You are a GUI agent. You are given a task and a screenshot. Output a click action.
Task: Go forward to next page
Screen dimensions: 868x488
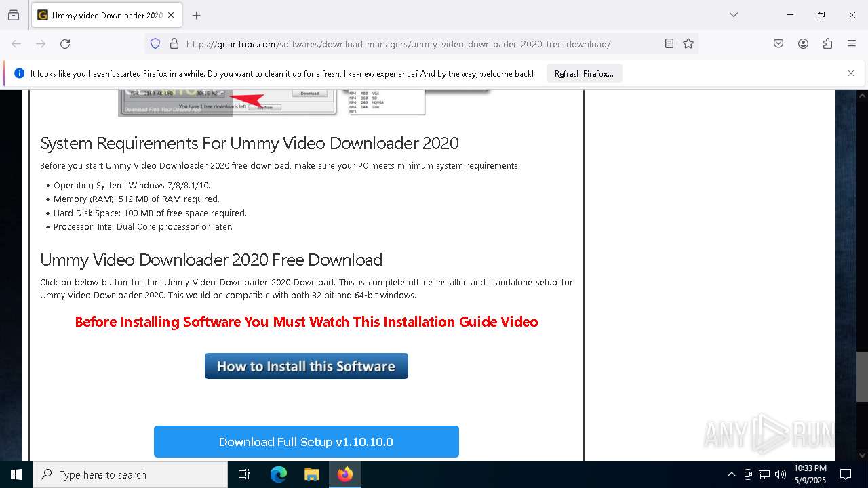41,44
